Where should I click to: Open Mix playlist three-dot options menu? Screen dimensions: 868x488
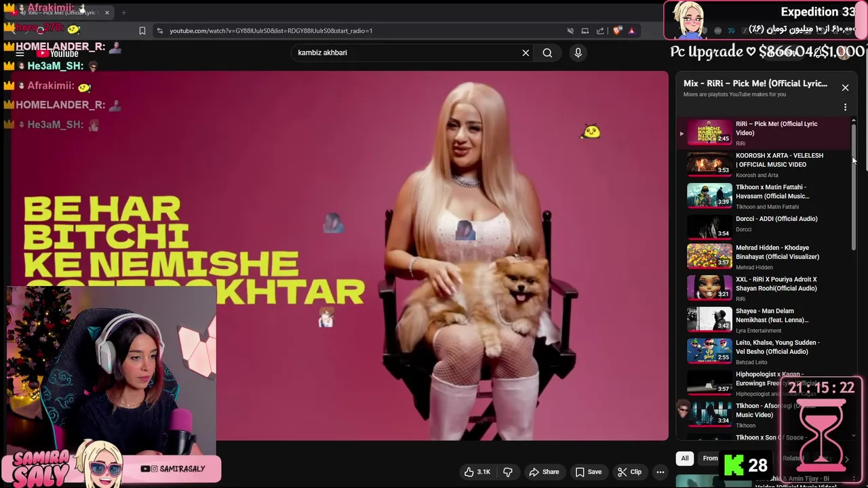(845, 107)
